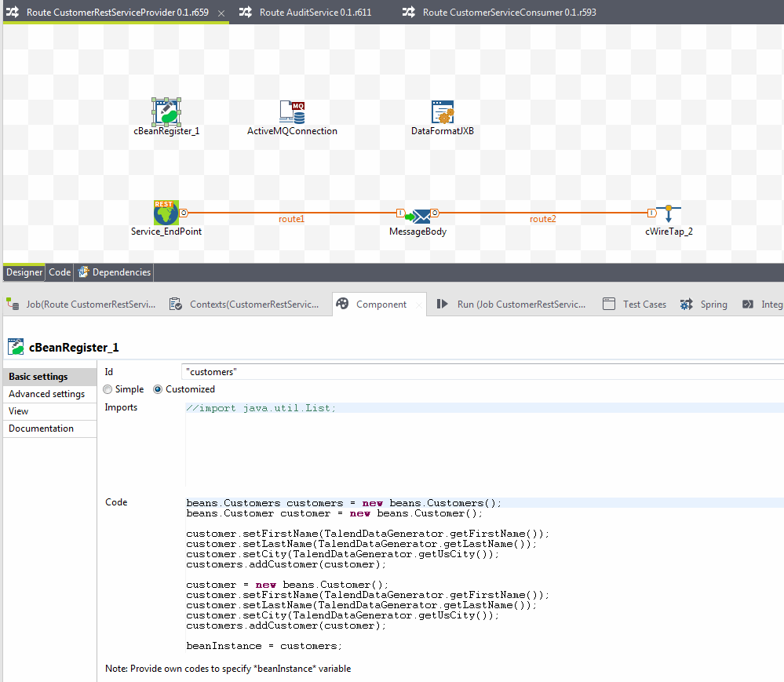
Task: Select the Customized radio button
Action: [158, 389]
